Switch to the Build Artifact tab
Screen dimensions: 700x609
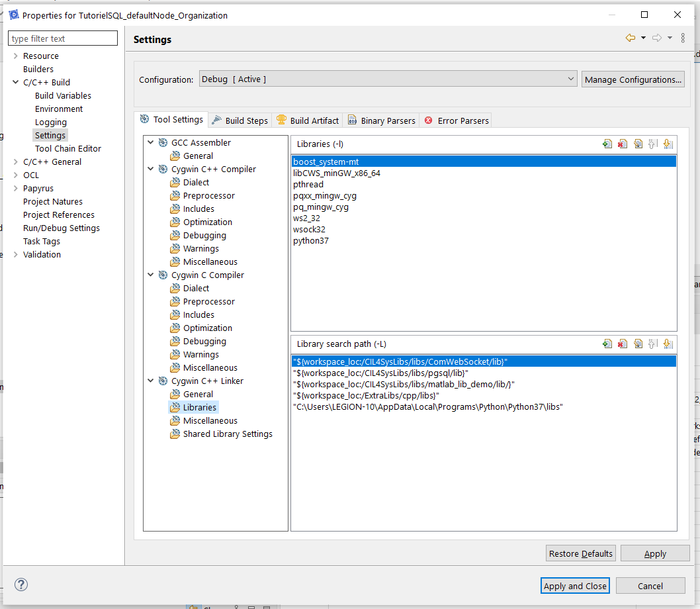tap(308, 120)
